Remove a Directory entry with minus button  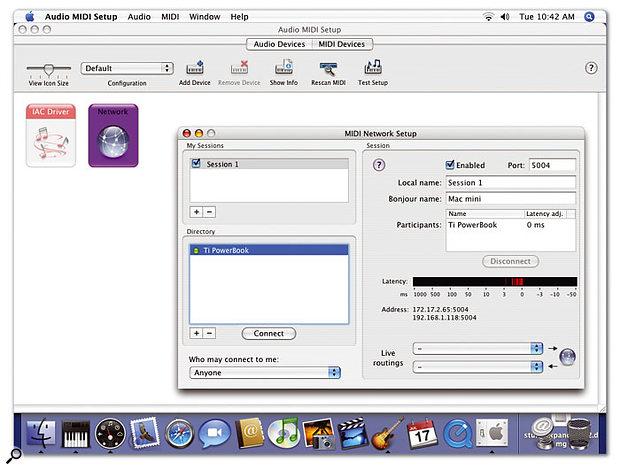pos(209,333)
